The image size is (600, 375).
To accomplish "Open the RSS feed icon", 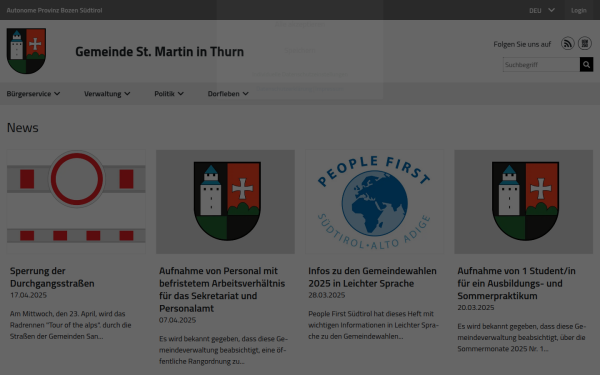I will click(x=567, y=44).
